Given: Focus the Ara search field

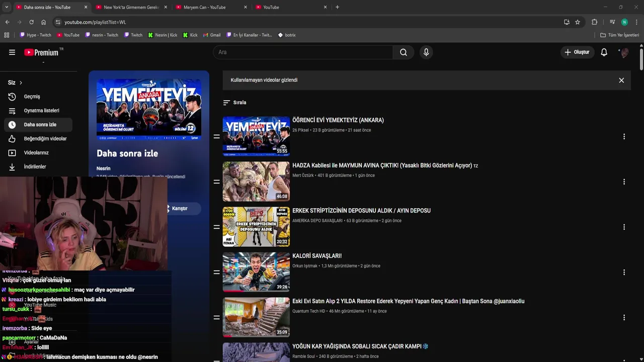Looking at the screenshot, I should [x=303, y=52].
